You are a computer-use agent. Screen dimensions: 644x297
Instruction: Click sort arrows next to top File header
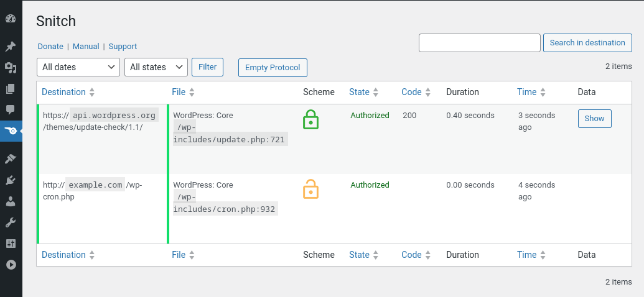(x=192, y=93)
